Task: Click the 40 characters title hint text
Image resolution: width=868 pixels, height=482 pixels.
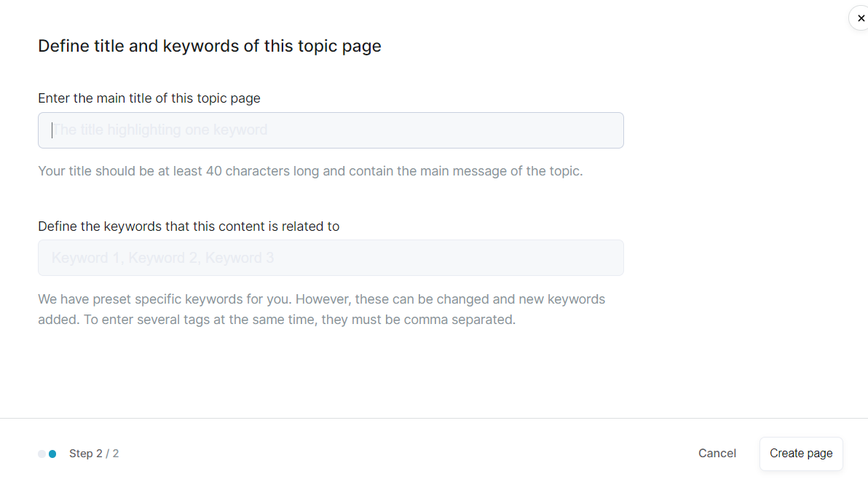Action: [310, 172]
